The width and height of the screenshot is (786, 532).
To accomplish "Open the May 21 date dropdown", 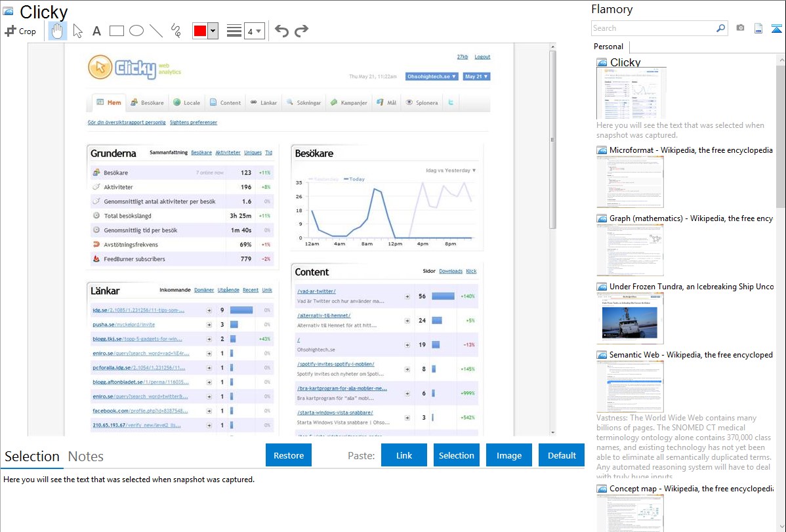I will [476, 77].
